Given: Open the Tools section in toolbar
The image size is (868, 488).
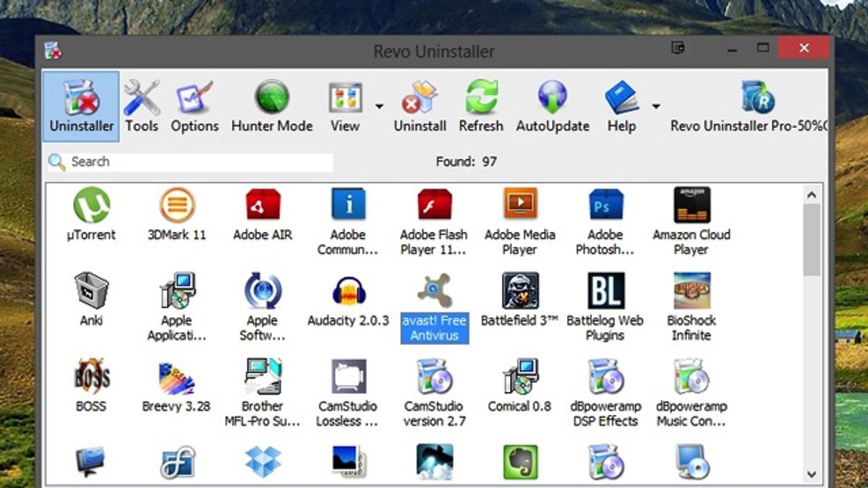Looking at the screenshot, I should 142,106.
